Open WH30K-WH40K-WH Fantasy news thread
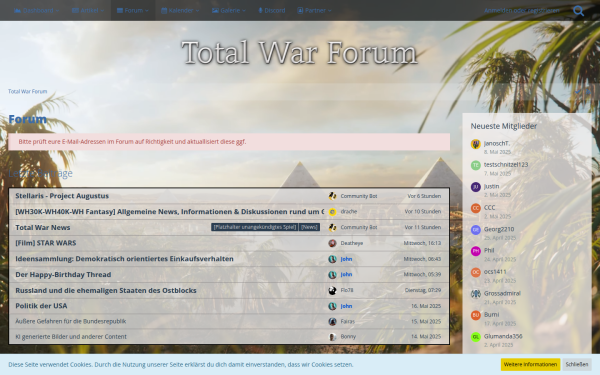Screen dimensions: 600x375 [x=170, y=212]
